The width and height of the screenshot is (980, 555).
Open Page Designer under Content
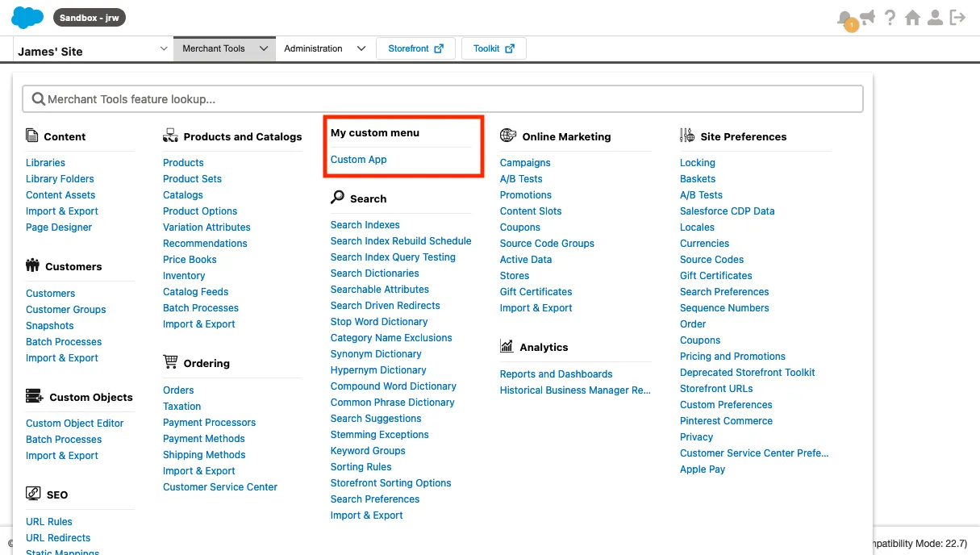click(59, 227)
